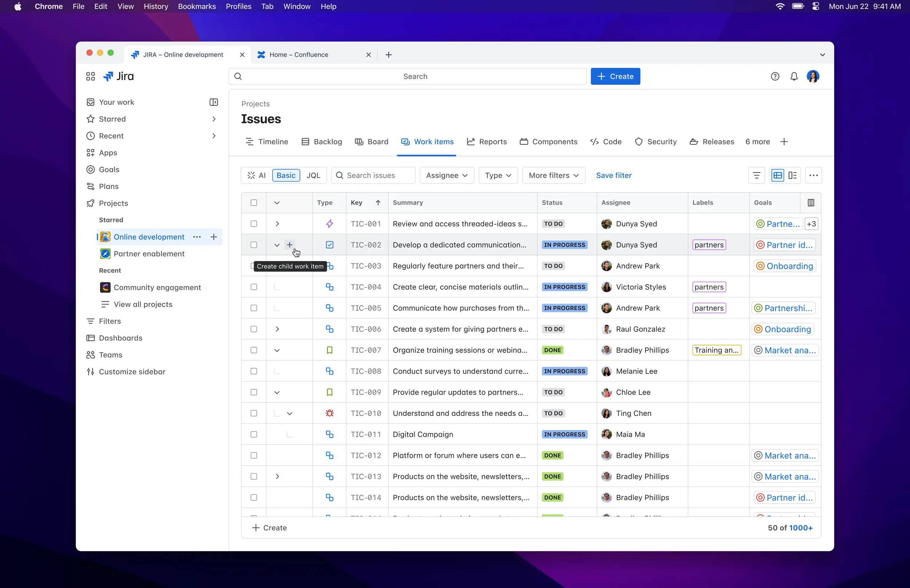
Task: Click the Save filter link
Action: pos(613,175)
